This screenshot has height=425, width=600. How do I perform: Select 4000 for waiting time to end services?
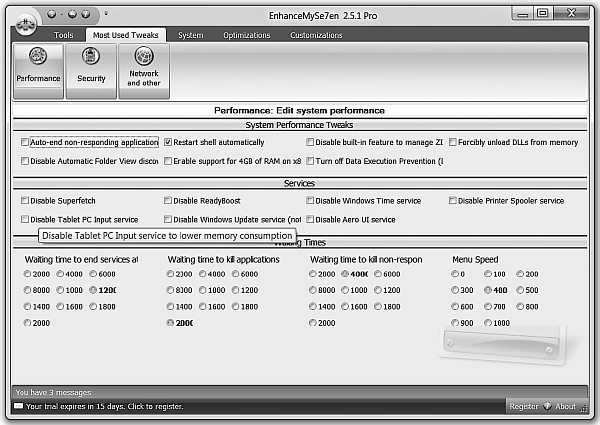pyautogui.click(x=60, y=274)
